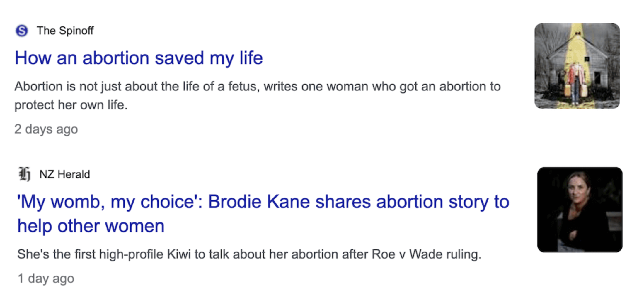Screen dimensions: 644x297
Task: Open the Brodie Kane abortion story headline
Action: pos(263,202)
